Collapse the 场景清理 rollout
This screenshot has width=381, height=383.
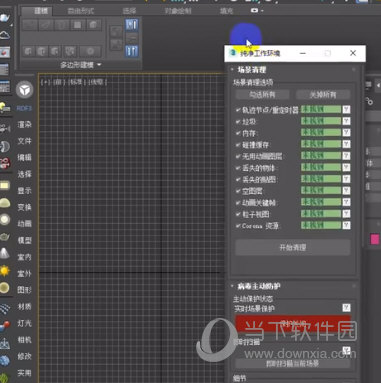click(x=251, y=70)
